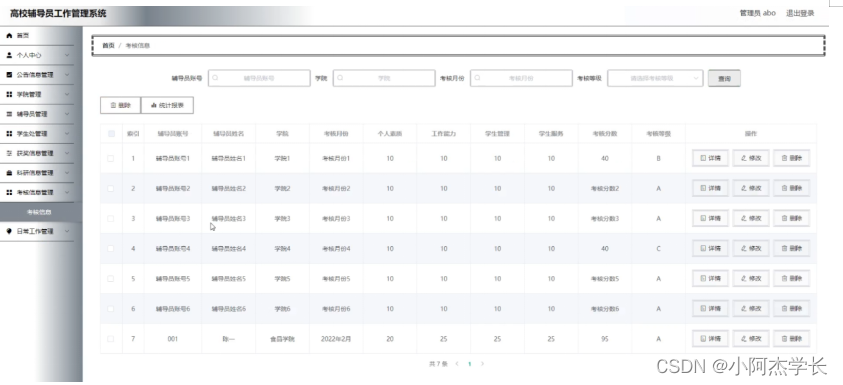Open the 辅导员管理 sidebar menu label

[x=32, y=114]
